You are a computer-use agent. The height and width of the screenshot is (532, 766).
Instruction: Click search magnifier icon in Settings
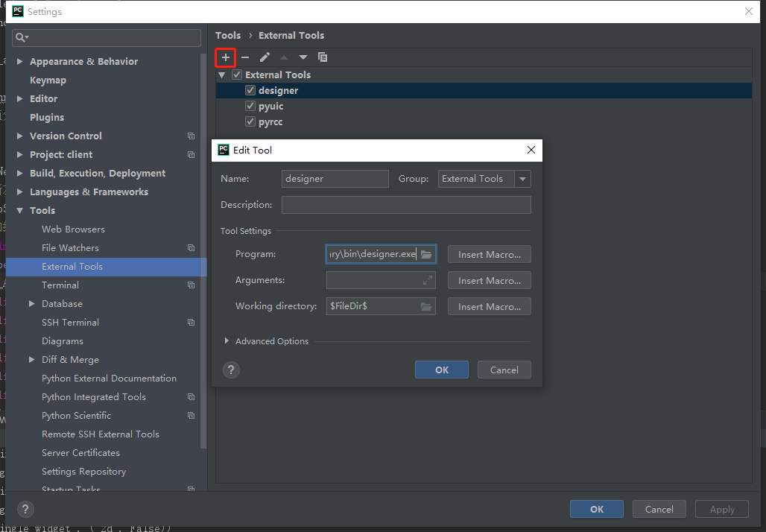pos(22,37)
